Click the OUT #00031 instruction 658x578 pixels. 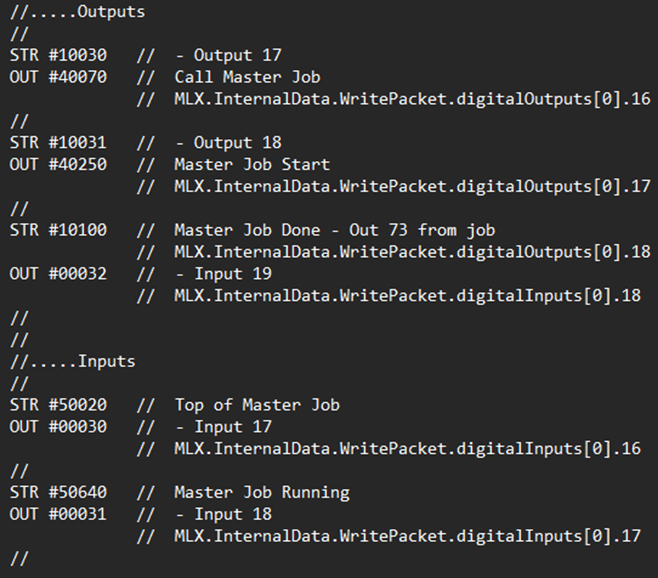click(58, 514)
